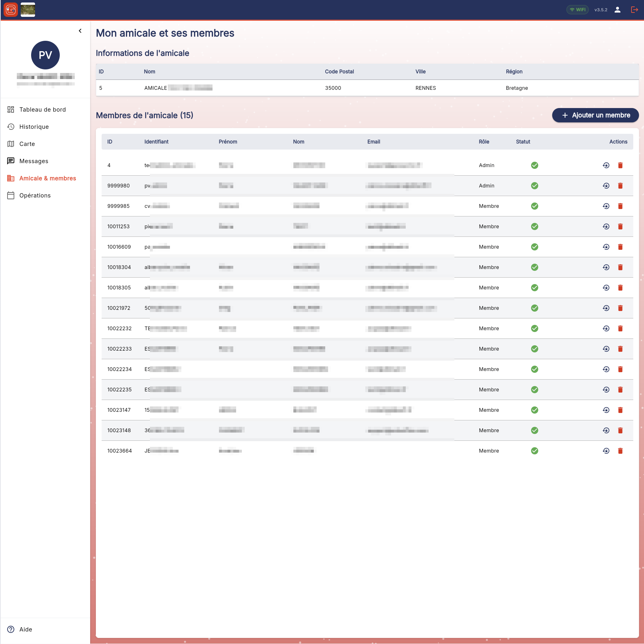Open Tableau de bord menu

[42, 109]
